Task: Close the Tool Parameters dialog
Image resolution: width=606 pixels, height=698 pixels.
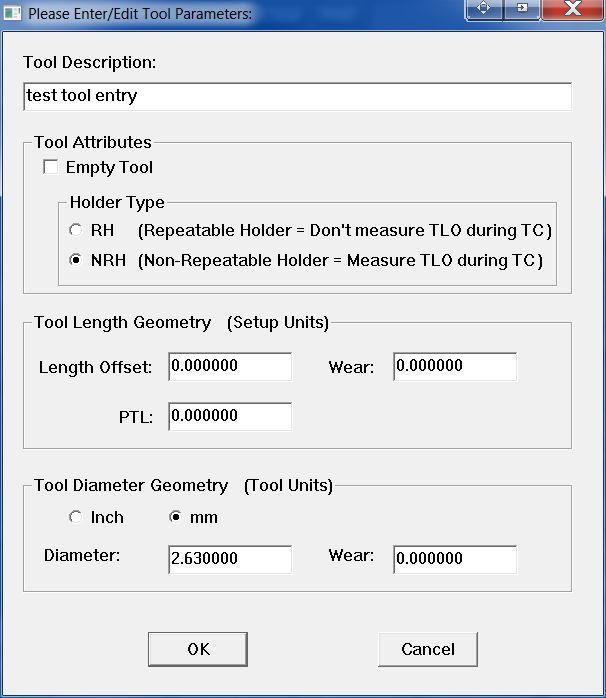Action: tap(573, 9)
